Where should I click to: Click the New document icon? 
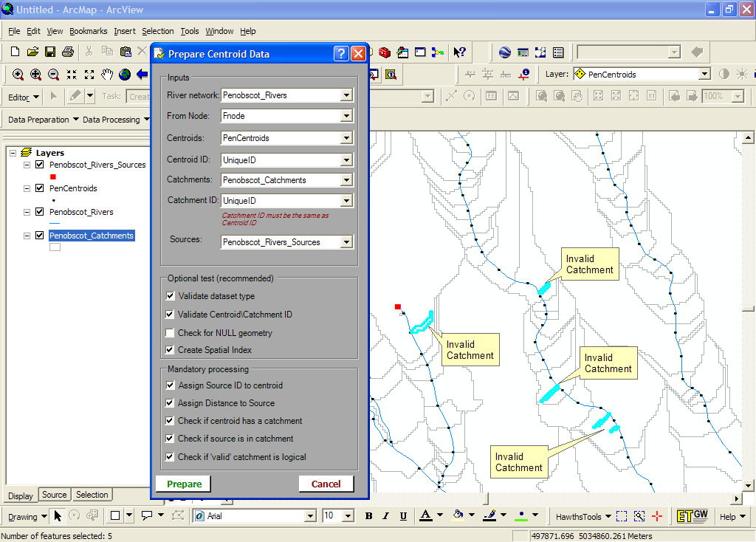click(15, 52)
